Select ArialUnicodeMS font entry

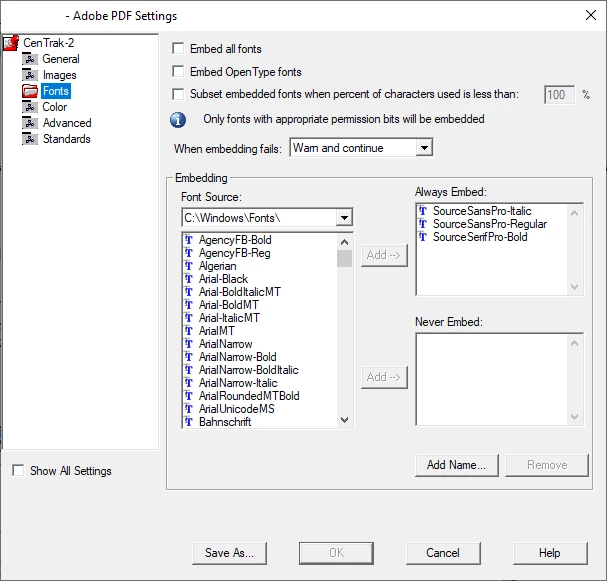tap(237, 409)
